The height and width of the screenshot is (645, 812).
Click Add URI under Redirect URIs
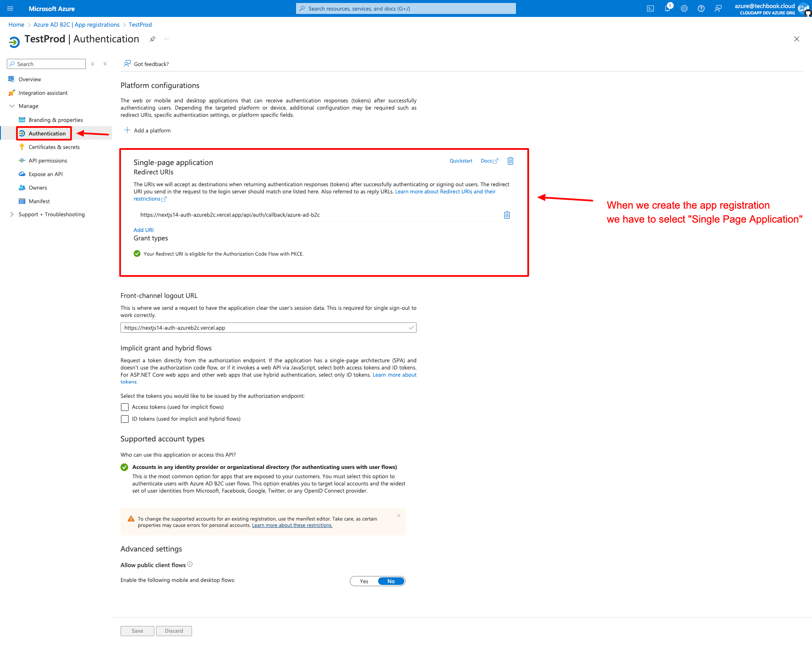click(x=143, y=230)
